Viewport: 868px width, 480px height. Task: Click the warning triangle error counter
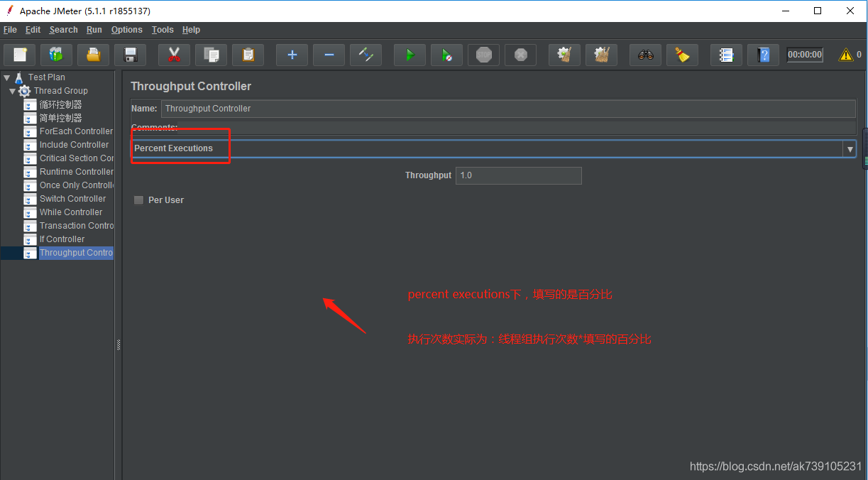(846, 55)
